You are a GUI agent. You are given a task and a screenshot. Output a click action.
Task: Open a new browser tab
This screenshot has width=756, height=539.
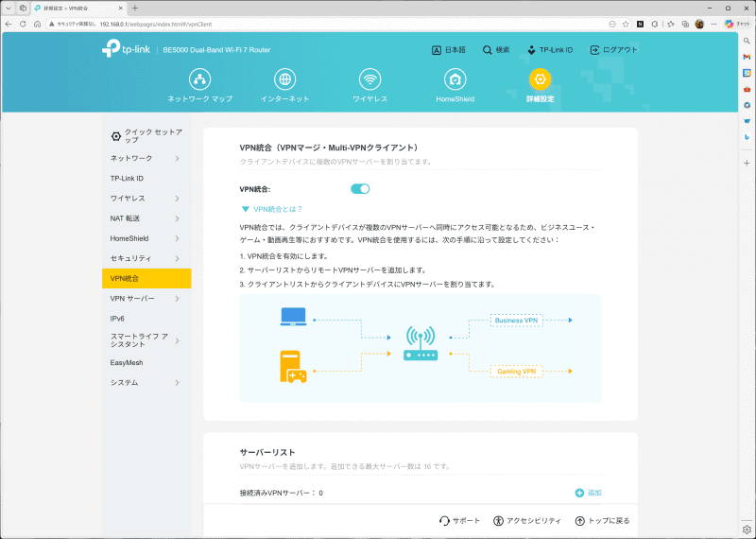[135, 9]
